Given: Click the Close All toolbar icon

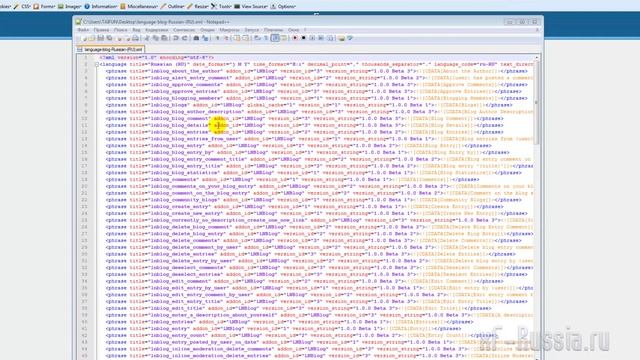Looking at the screenshot, I should [127, 38].
